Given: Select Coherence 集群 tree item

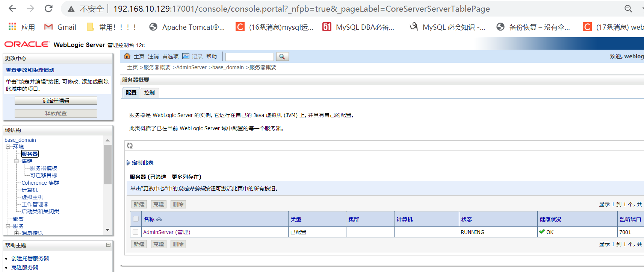Looking at the screenshot, I should pos(40,183).
